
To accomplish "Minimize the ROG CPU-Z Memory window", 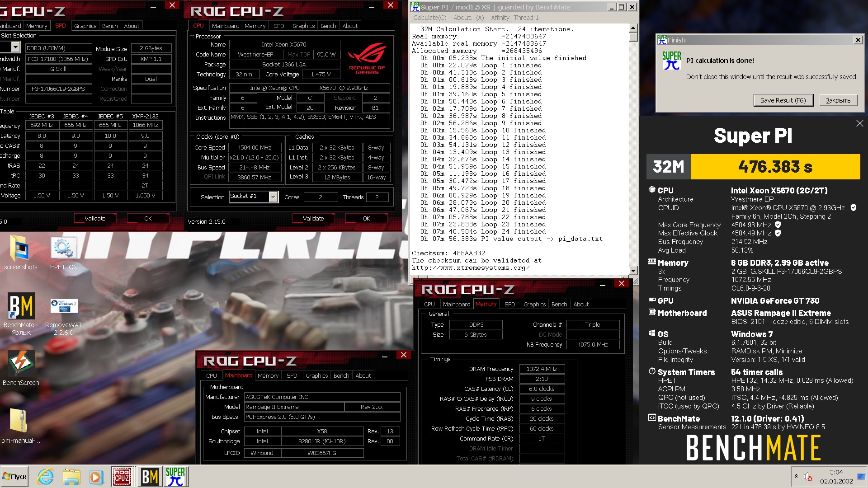I will click(x=602, y=284).
